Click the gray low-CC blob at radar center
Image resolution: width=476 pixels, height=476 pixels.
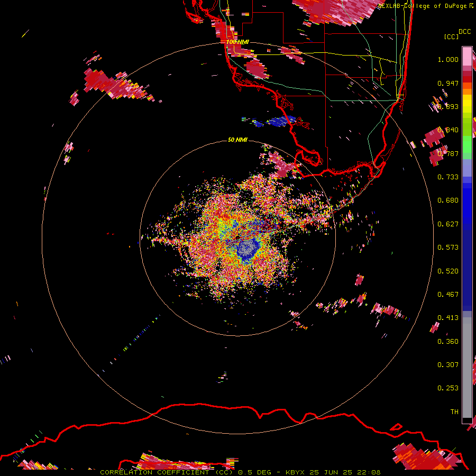click(246, 249)
